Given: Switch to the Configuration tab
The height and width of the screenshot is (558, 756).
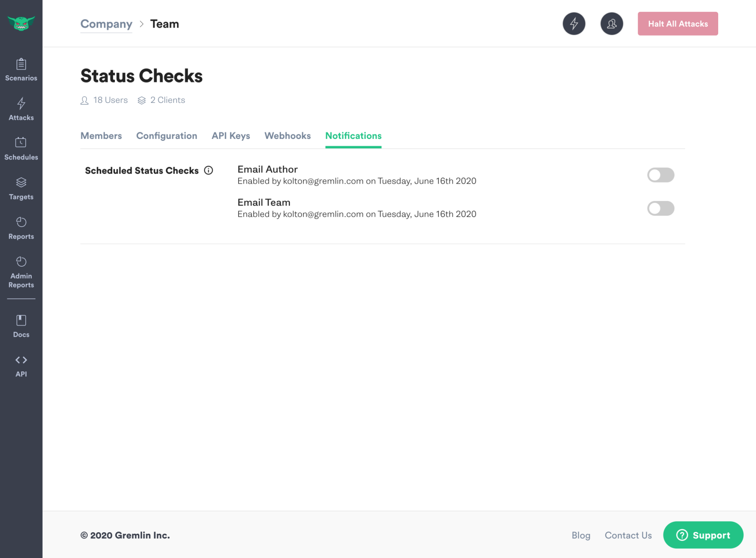Looking at the screenshot, I should coord(167,136).
